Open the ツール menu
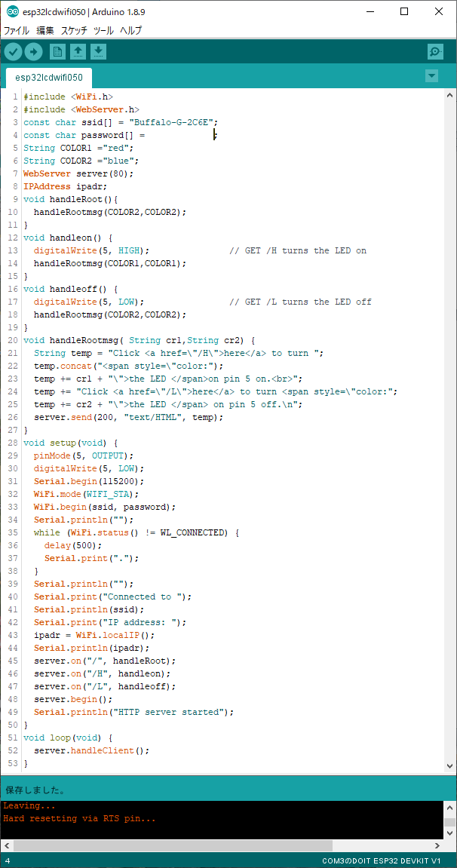 click(x=103, y=31)
